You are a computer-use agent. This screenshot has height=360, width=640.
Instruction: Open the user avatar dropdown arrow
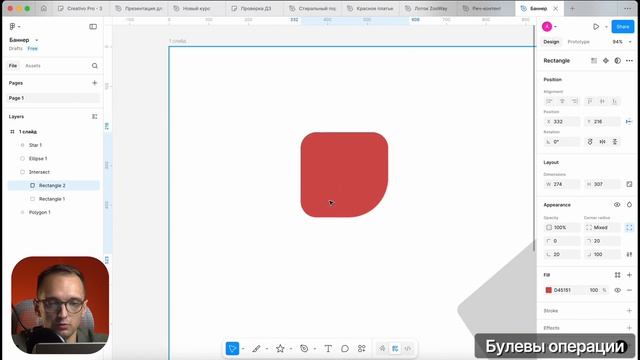[556, 27]
